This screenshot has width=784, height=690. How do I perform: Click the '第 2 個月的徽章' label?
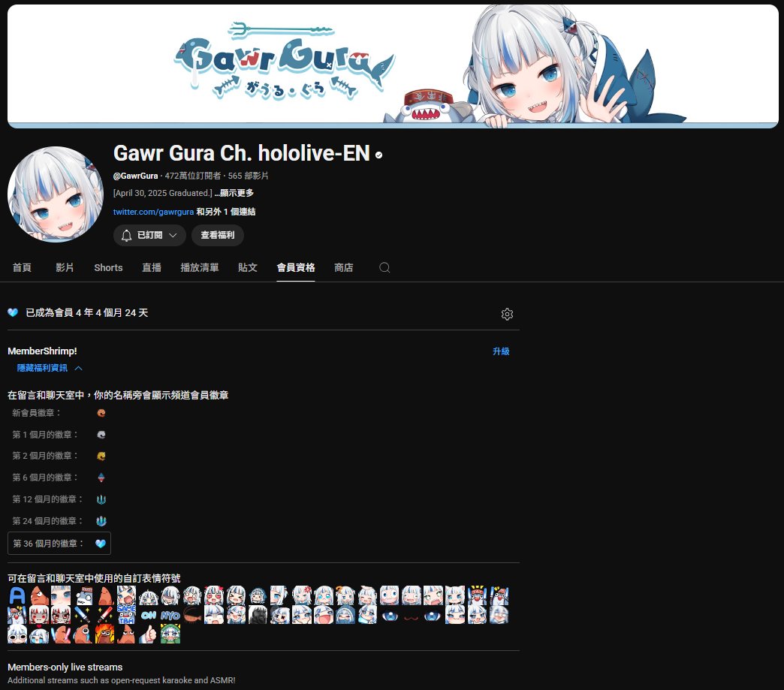coord(45,456)
